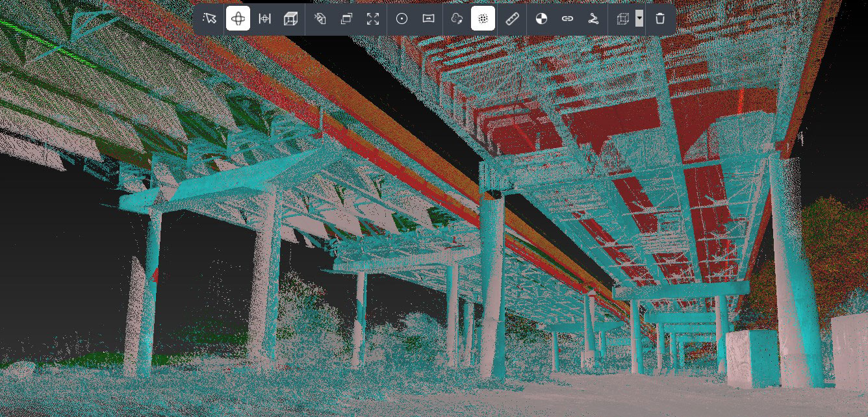Select the panorama view icon

(428, 18)
